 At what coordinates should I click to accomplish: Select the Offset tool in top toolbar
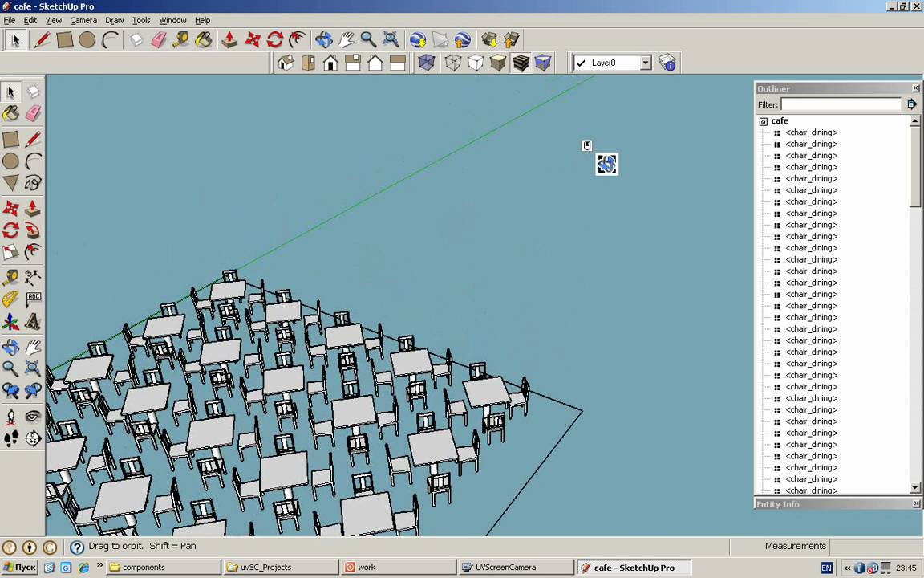(x=298, y=39)
